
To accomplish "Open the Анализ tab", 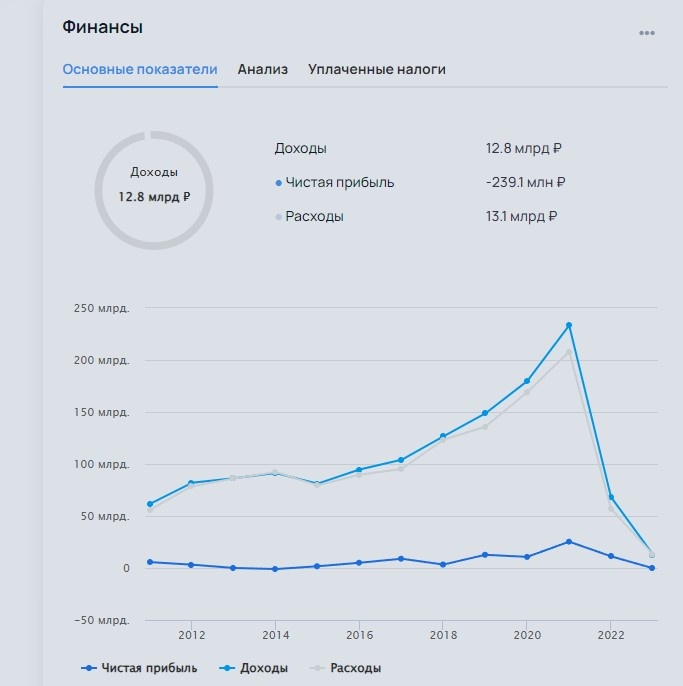I will (x=263, y=70).
